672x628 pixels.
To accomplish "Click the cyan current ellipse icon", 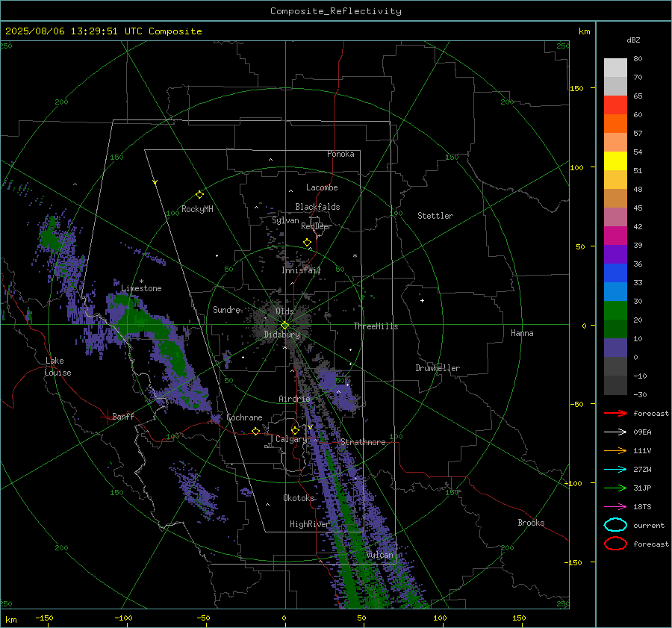I will [615, 525].
